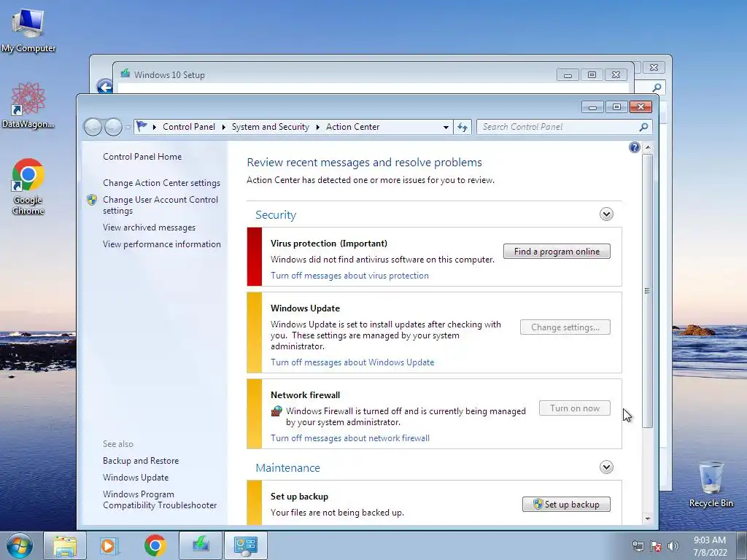
Task: Select the Control Panel taskbar icon
Action: pyautogui.click(x=245, y=545)
